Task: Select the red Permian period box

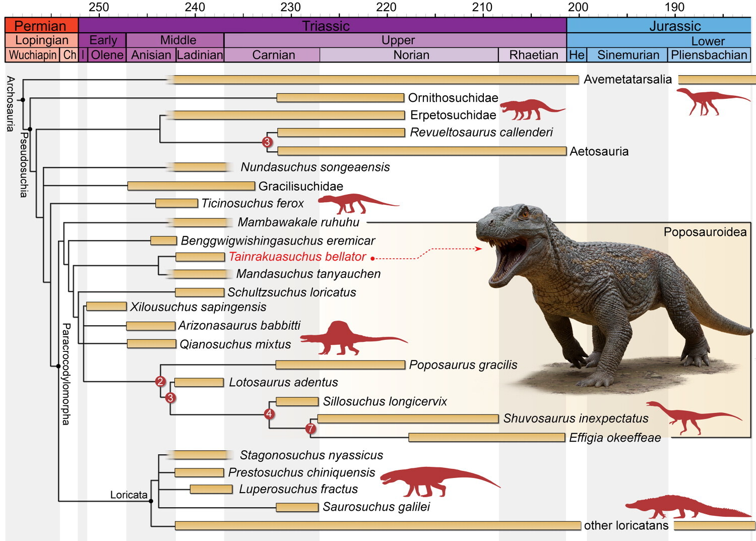Action: click(x=41, y=26)
